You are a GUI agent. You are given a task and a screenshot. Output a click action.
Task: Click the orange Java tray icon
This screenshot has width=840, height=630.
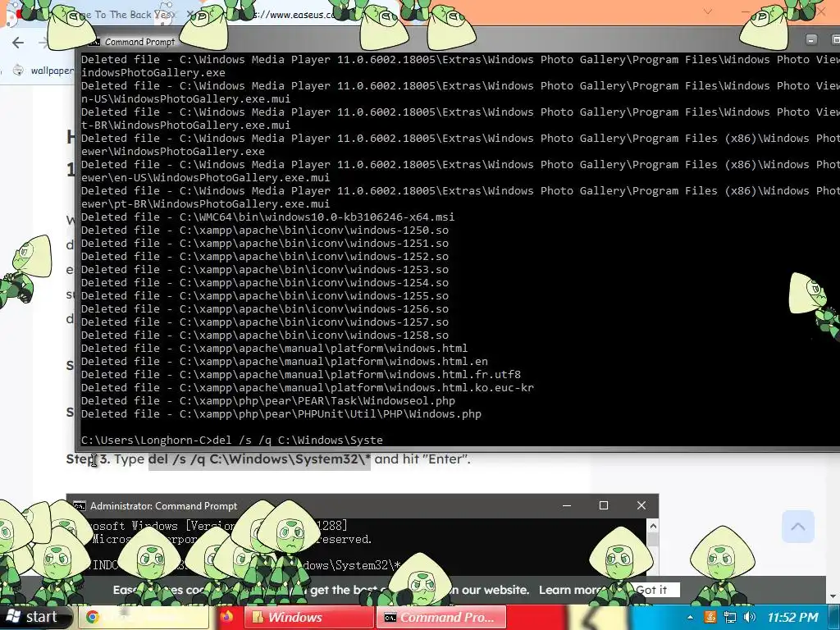[x=710, y=617]
